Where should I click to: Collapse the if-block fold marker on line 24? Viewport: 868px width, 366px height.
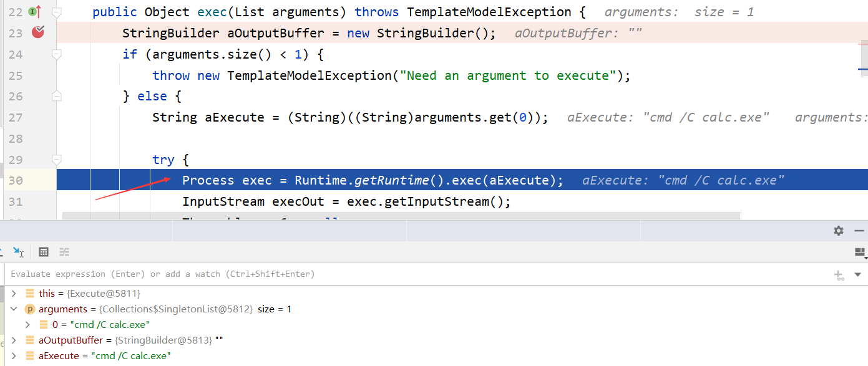57,54
